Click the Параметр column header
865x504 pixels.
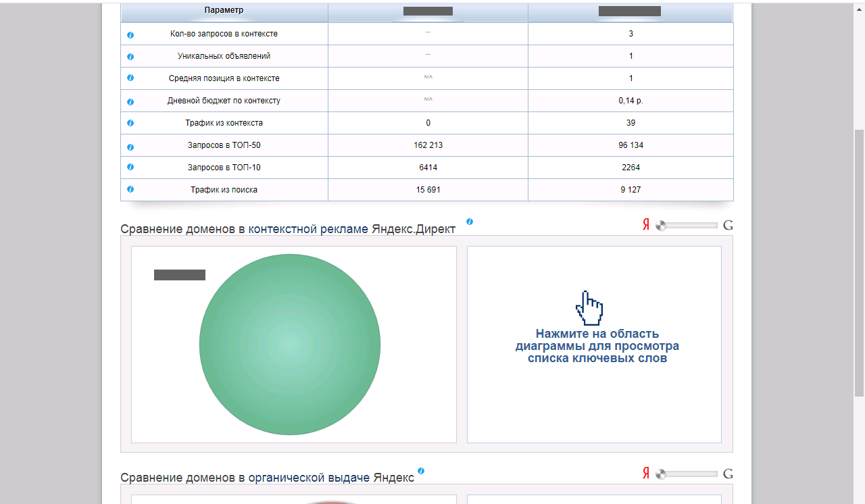[224, 10]
